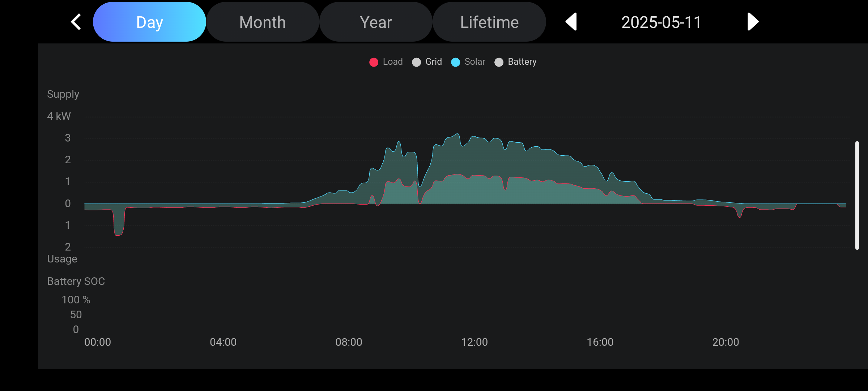This screenshot has width=868, height=391.
Task: Click the Load legend text
Action: coord(392,62)
